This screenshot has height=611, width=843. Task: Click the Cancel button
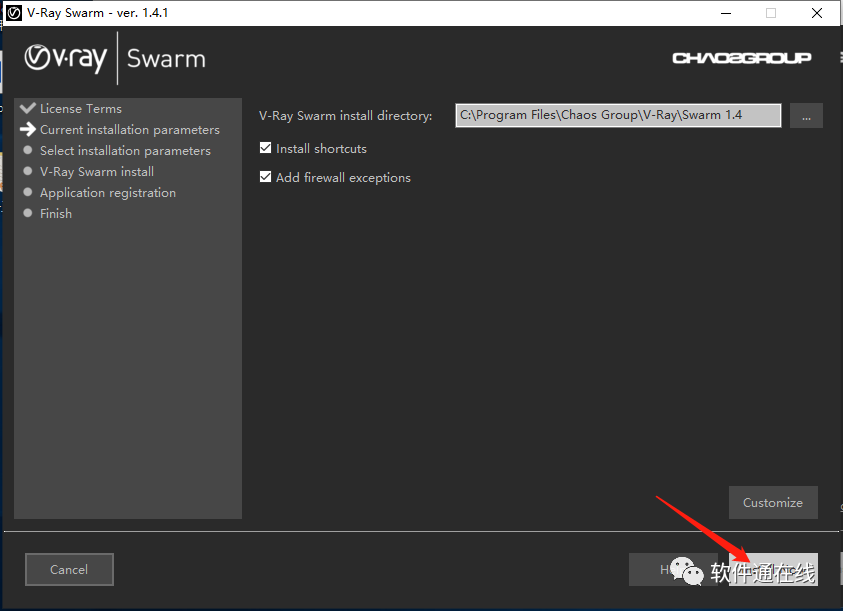tap(69, 570)
